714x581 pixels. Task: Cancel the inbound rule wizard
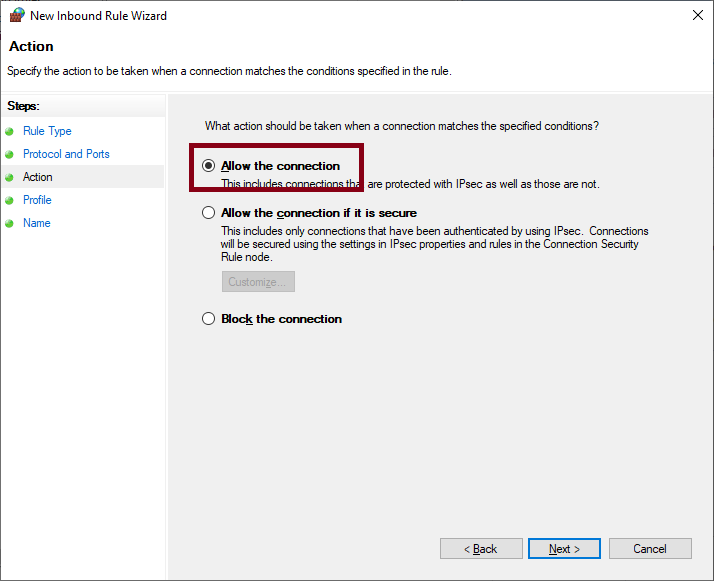tap(650, 549)
